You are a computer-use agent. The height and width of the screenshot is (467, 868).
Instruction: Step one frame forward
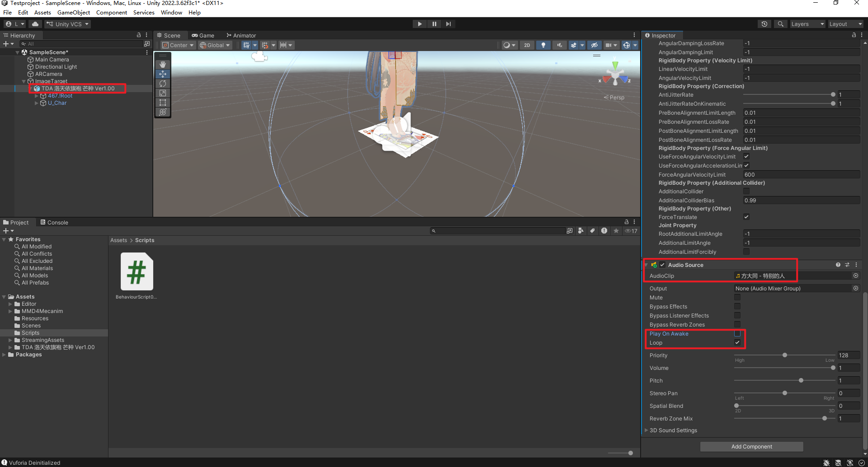448,24
